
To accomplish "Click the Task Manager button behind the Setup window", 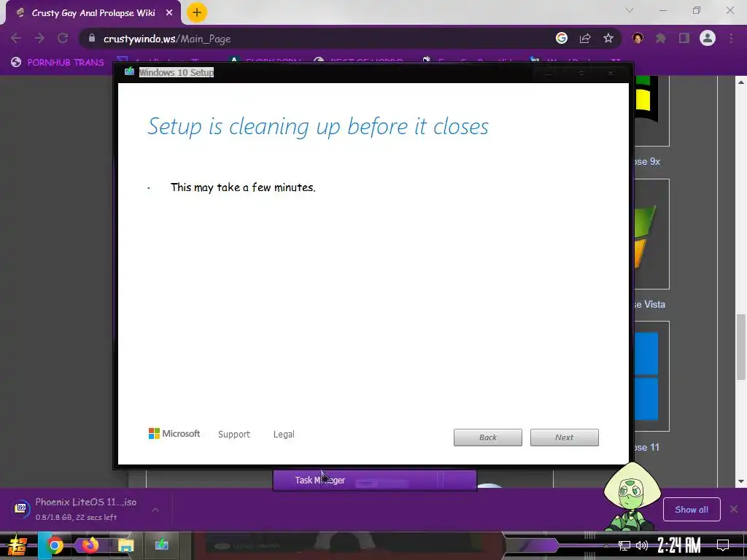I will coord(374,480).
